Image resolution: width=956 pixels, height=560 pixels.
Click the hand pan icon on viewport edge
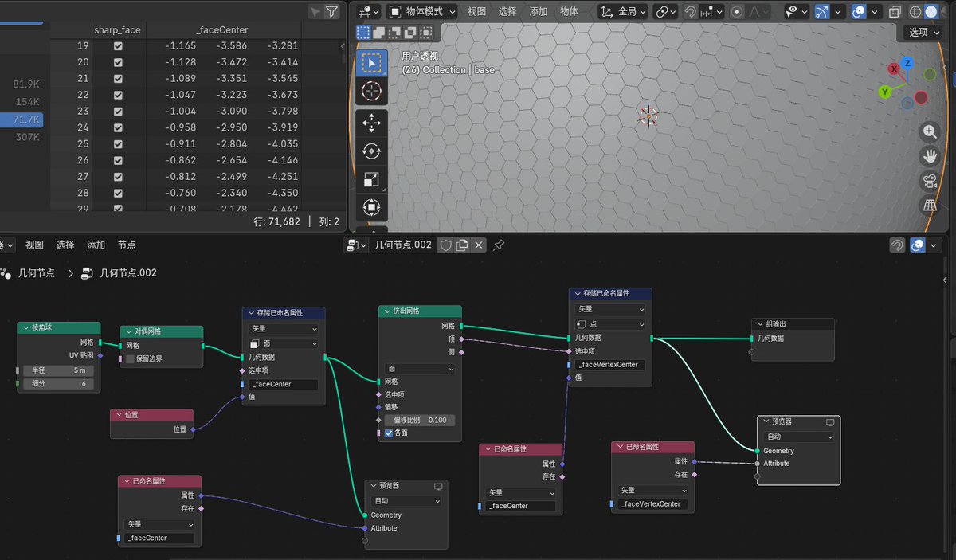(930, 156)
